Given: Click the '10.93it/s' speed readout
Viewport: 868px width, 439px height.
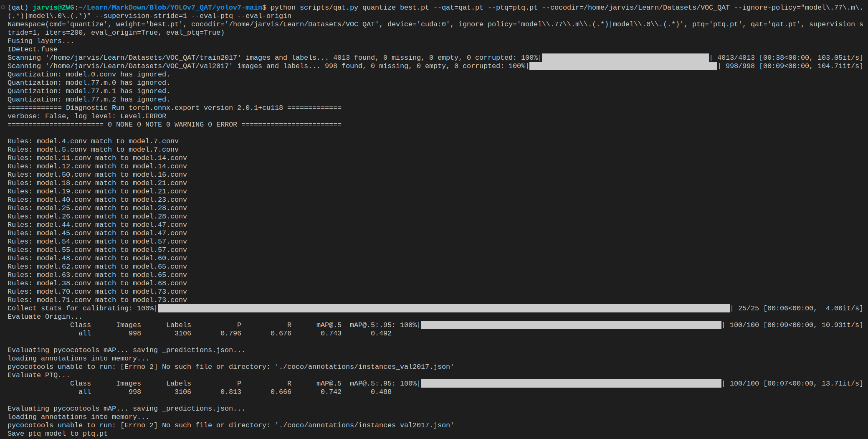Looking at the screenshot, I should click(840, 325).
